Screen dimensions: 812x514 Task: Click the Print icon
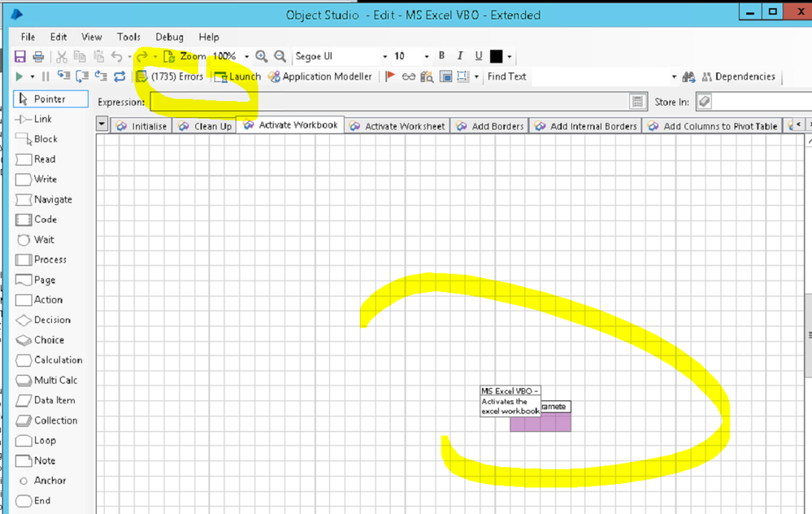[38, 57]
